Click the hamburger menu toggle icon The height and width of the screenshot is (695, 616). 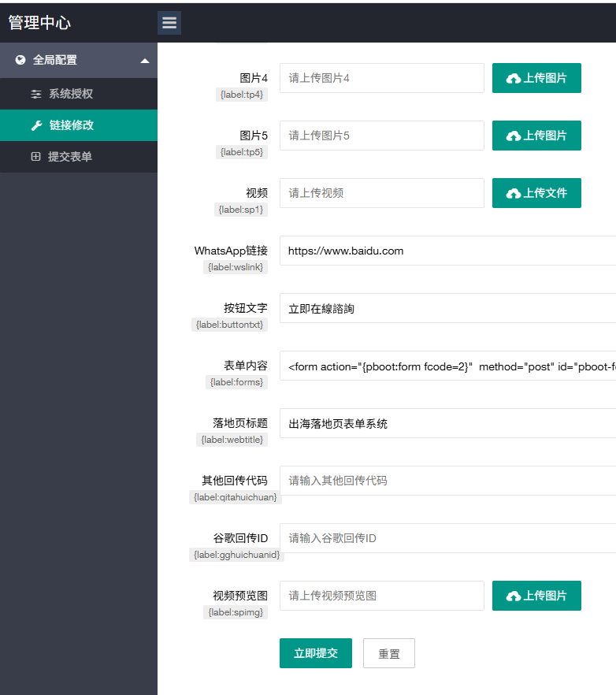point(169,23)
